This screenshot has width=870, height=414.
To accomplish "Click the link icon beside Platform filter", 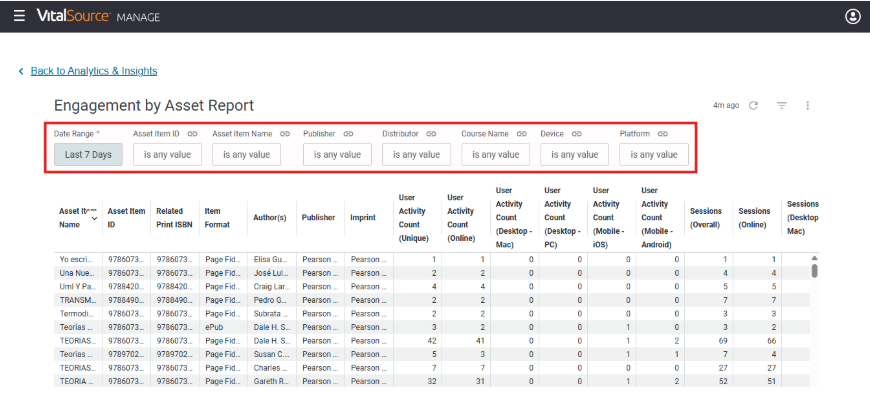I will coord(662,134).
